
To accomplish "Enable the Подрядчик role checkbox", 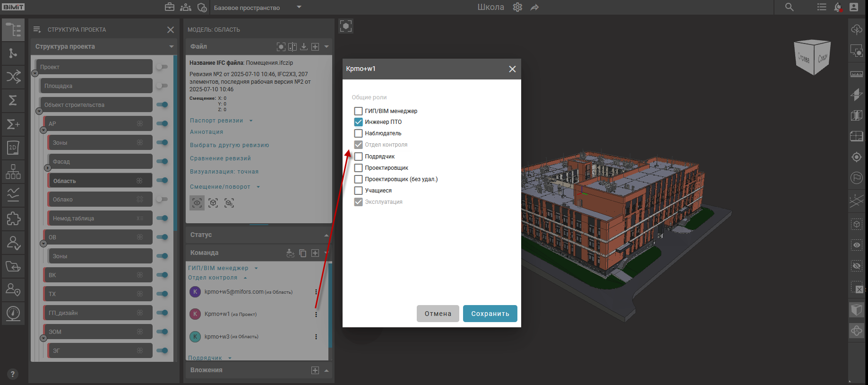I will click(358, 157).
